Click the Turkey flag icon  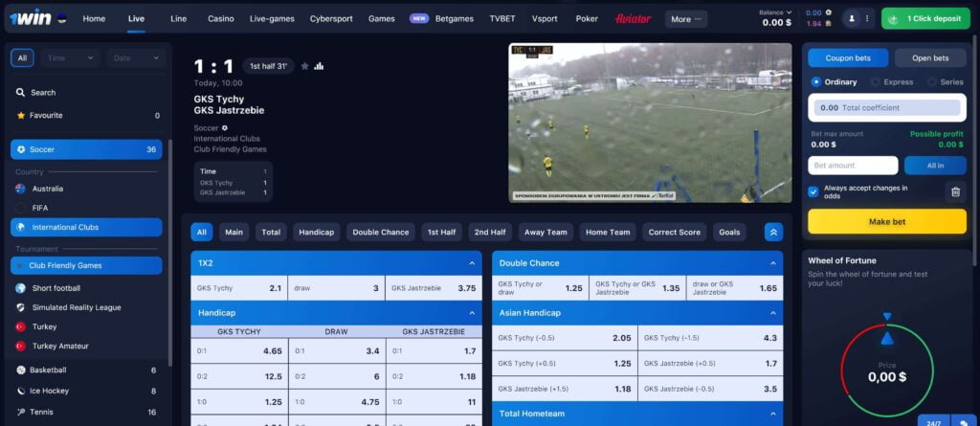(x=21, y=326)
